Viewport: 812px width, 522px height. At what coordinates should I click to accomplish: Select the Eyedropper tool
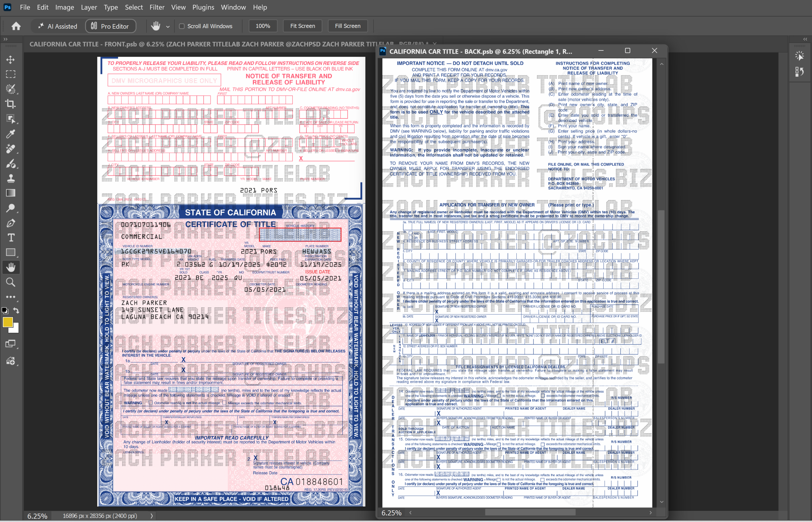tap(10, 134)
